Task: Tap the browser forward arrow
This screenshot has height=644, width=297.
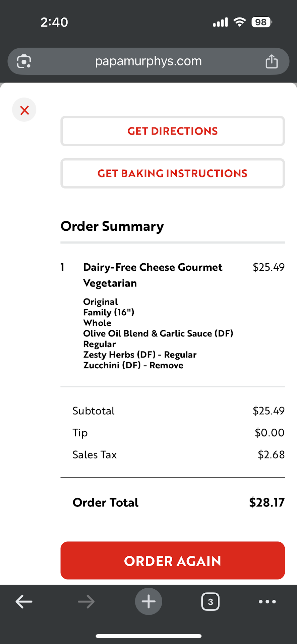Action: [86, 602]
